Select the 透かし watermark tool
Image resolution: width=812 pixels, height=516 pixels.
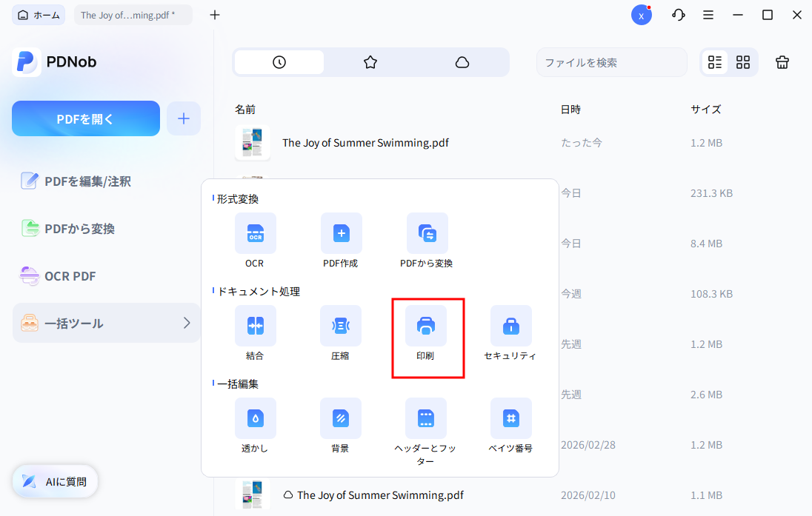tap(255, 418)
